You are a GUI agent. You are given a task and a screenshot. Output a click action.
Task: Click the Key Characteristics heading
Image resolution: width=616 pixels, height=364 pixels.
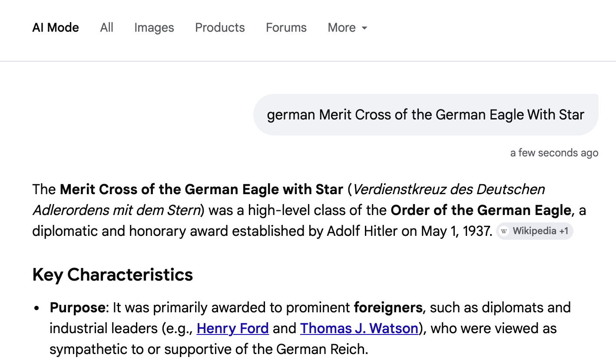[x=113, y=275]
